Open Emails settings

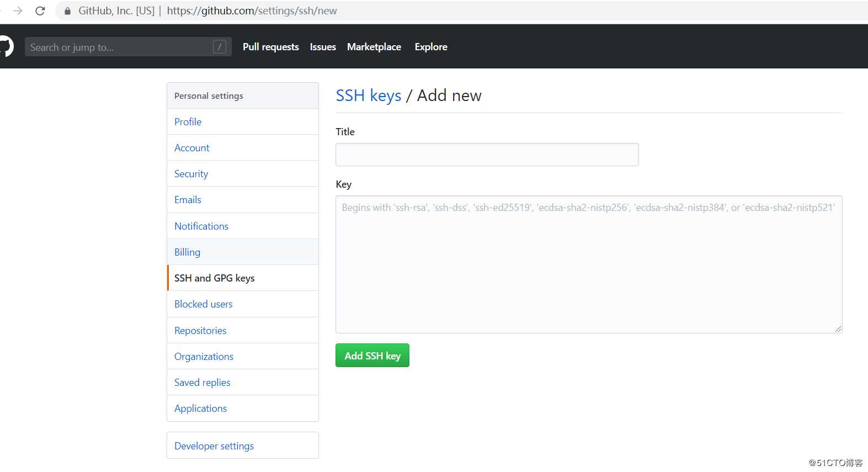[243, 199]
